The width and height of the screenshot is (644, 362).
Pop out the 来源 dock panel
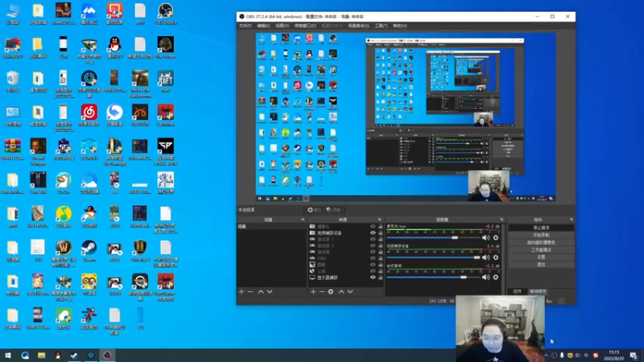tap(379, 220)
